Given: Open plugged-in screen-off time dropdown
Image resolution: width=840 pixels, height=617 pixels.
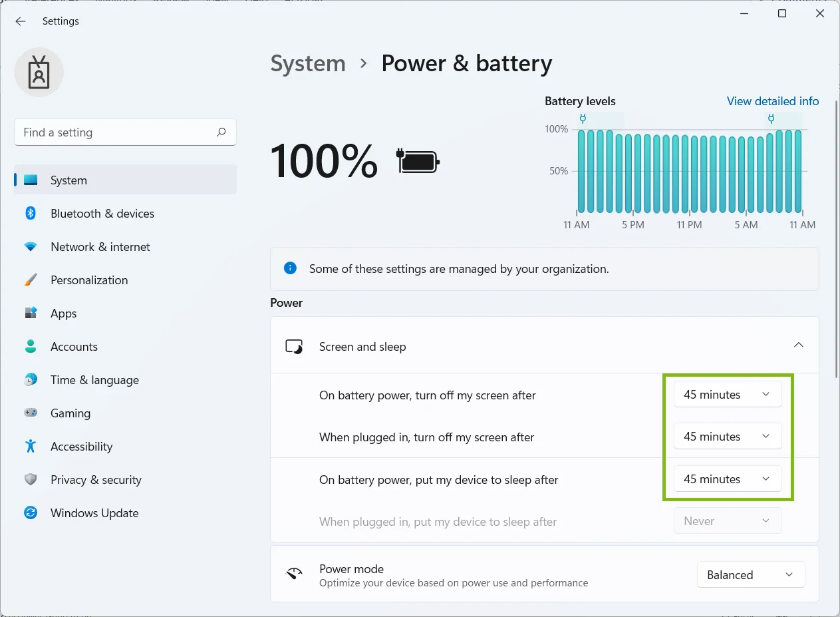Looking at the screenshot, I should (x=728, y=437).
